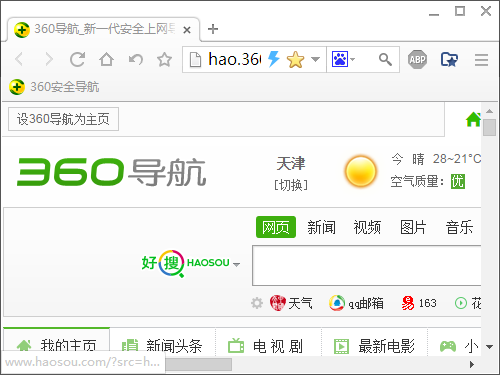Open the qq邮箱 quick link
This screenshot has width=500, height=375.
[x=356, y=303]
